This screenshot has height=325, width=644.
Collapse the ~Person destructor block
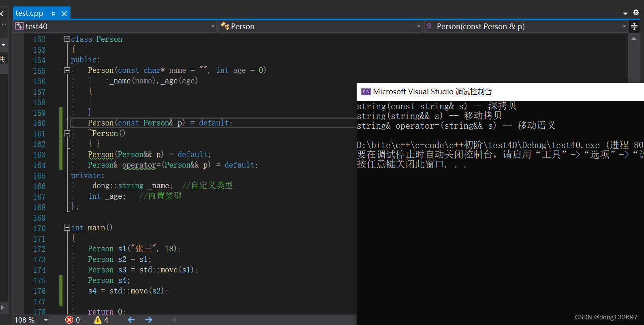pyautogui.click(x=67, y=133)
